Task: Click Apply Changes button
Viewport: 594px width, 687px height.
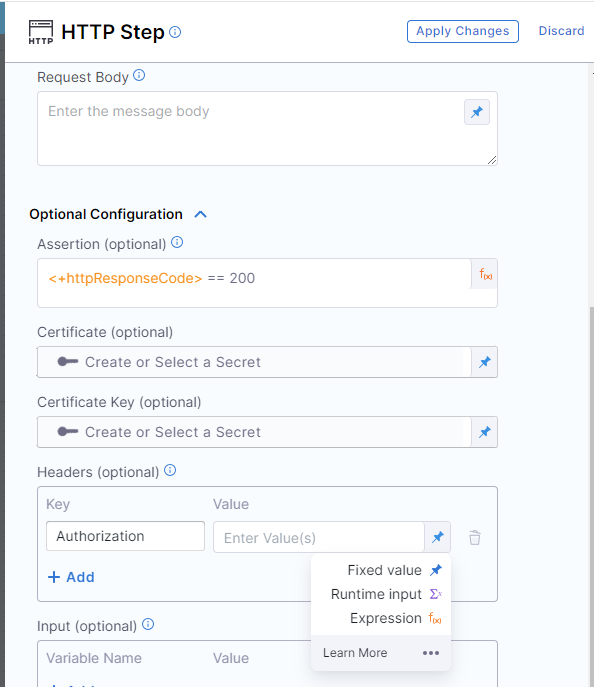Action: click(x=463, y=31)
